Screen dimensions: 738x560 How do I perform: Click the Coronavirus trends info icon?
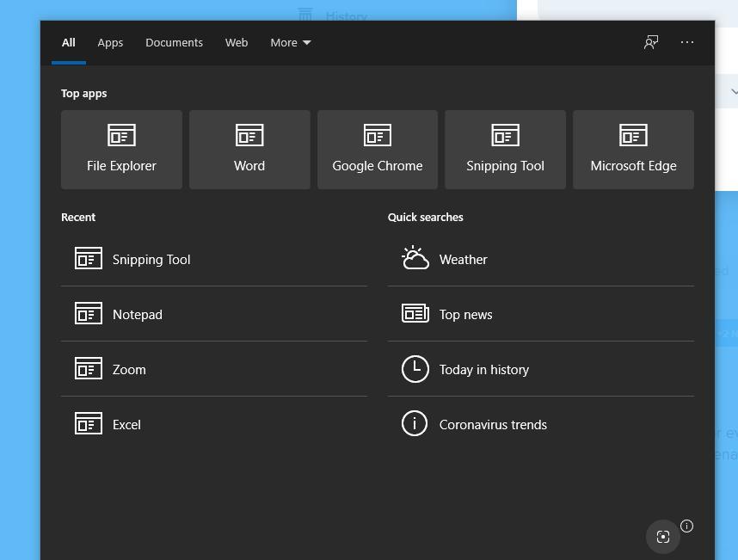pyautogui.click(x=415, y=424)
